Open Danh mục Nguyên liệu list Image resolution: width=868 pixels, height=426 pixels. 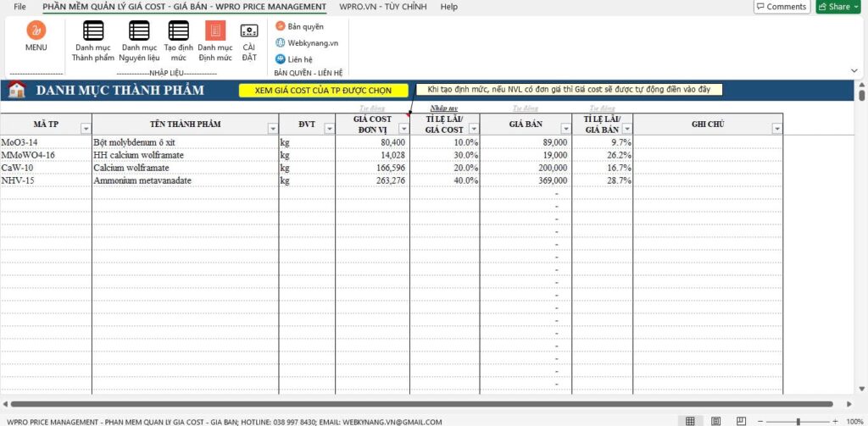pos(139,31)
